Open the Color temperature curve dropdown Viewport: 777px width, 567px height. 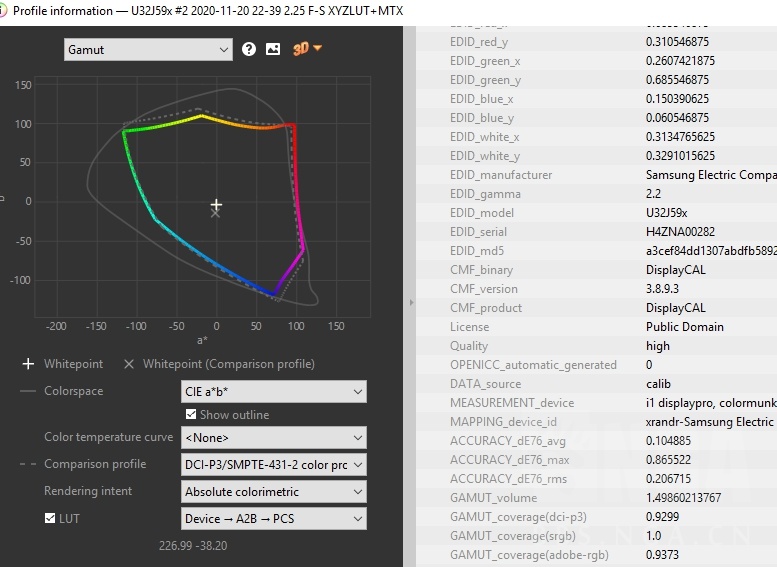[273, 438]
